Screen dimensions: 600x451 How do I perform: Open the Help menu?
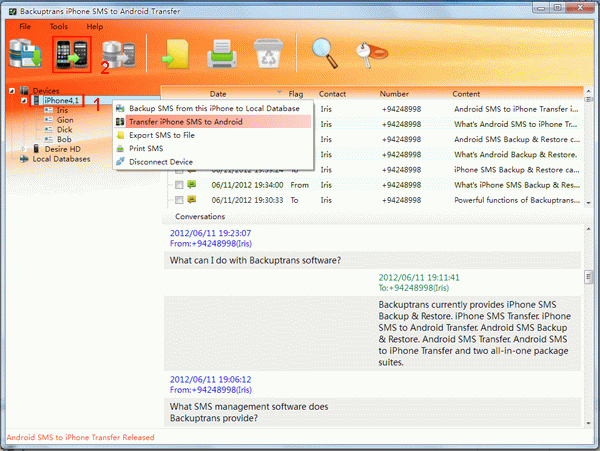point(95,26)
